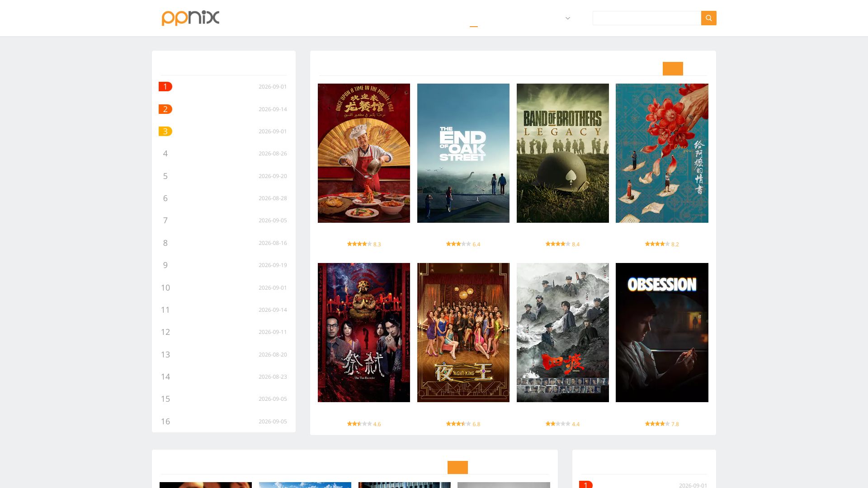Click the star rating beside 7.8
The width and height of the screenshot is (868, 488).
[657, 424]
